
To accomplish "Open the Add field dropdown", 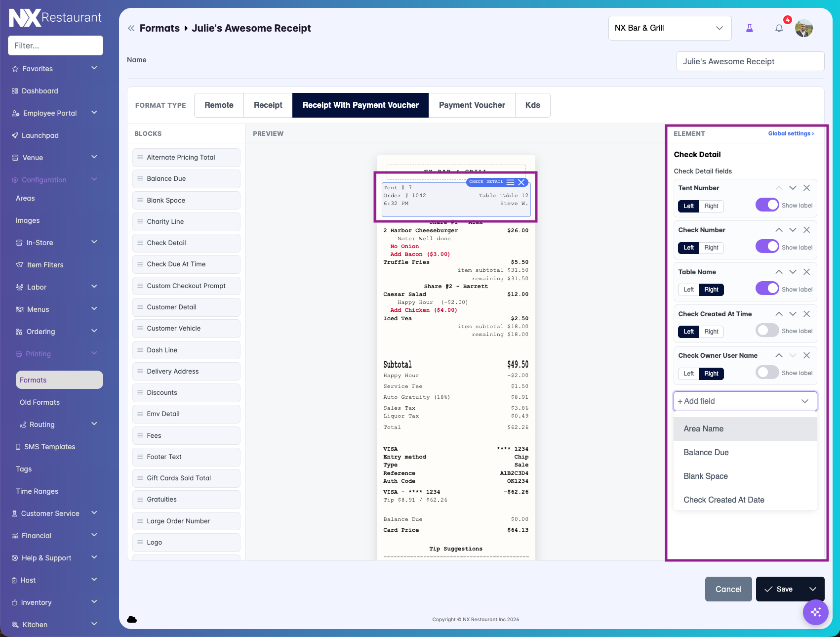I will pos(745,401).
